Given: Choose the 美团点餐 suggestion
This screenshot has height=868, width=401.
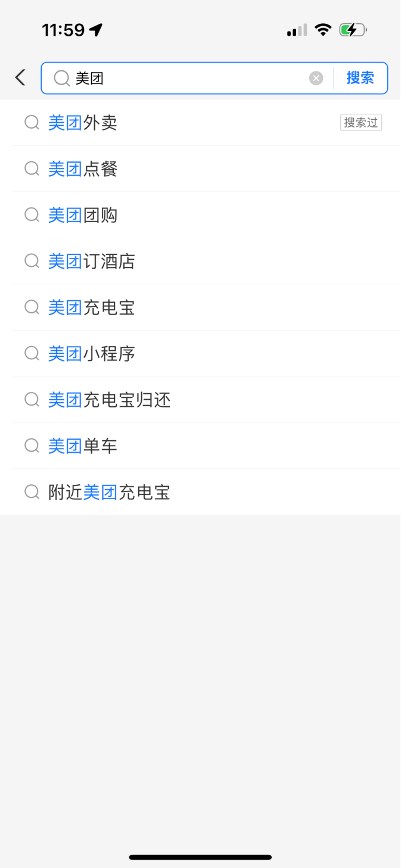Looking at the screenshot, I should [x=83, y=169].
